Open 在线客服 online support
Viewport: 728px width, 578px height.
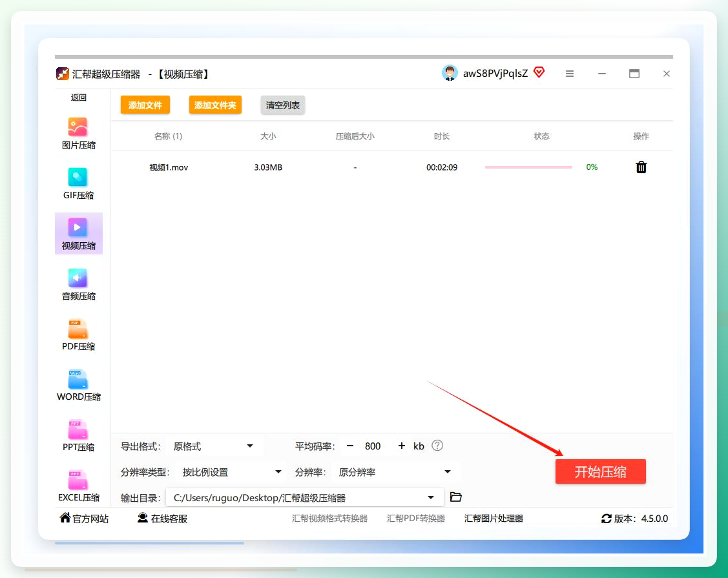point(163,519)
